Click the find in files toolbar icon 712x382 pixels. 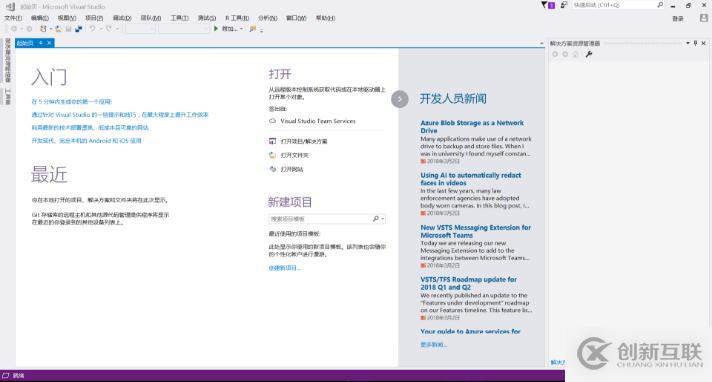(253, 29)
